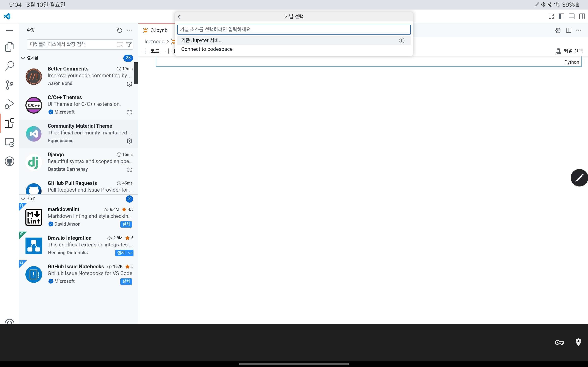Open C/C++ Themes manage gear
This screenshot has width=588, height=367.
click(x=129, y=112)
